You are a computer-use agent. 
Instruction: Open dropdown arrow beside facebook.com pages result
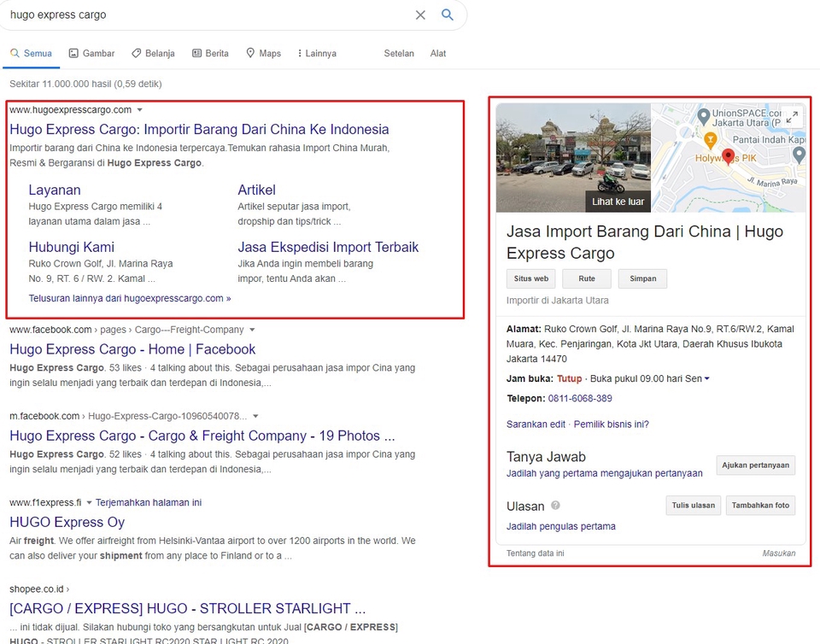(252, 330)
